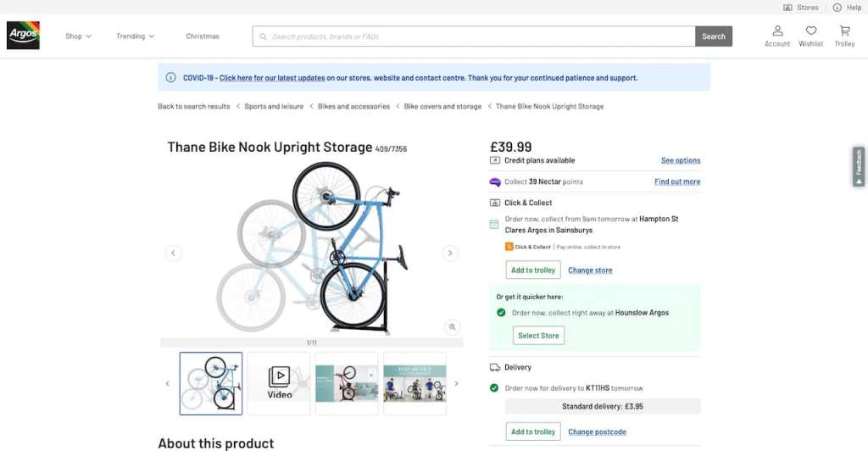Screen dimensions: 868x451
Task: Expand the Shop dropdown menu
Action: [78, 36]
